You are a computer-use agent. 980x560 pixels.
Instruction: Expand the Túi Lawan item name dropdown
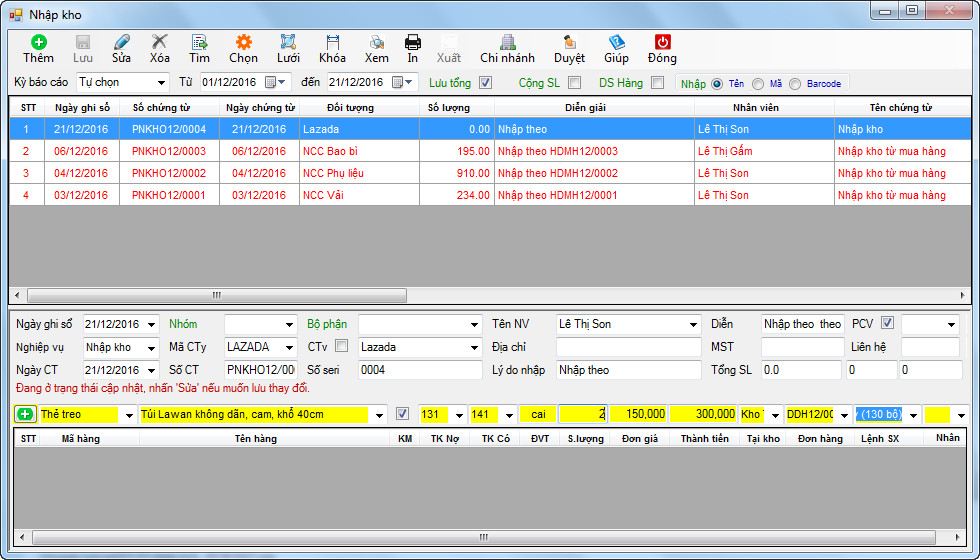pyautogui.click(x=379, y=414)
